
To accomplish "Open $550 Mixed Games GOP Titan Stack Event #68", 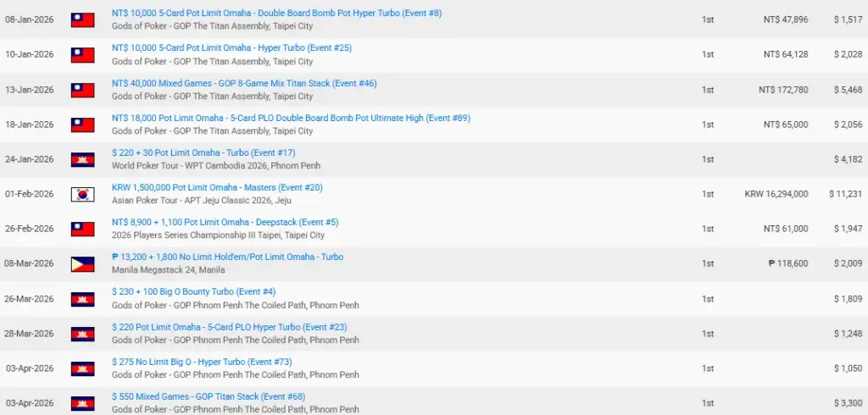I will click(x=209, y=396).
